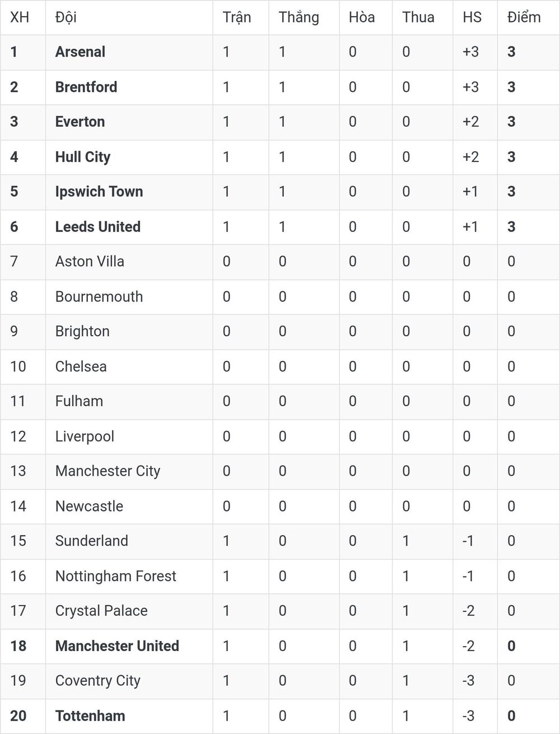Click the Thua column header

(418, 17)
